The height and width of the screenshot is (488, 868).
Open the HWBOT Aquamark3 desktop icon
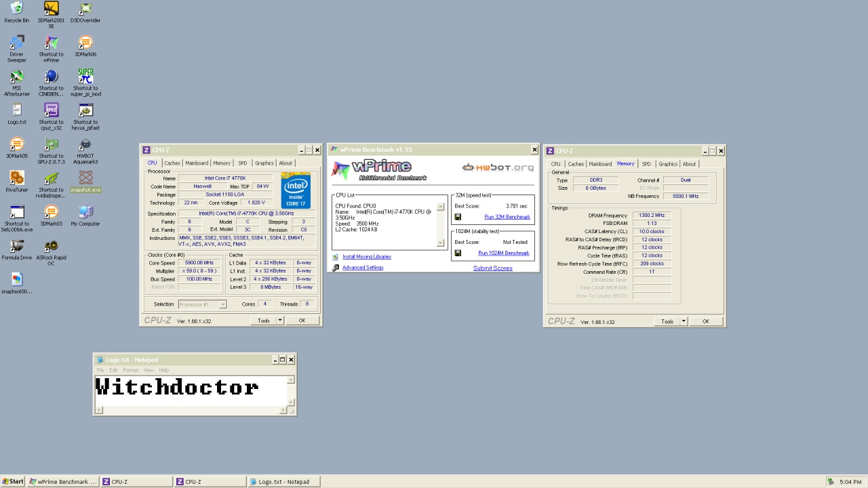click(85, 145)
